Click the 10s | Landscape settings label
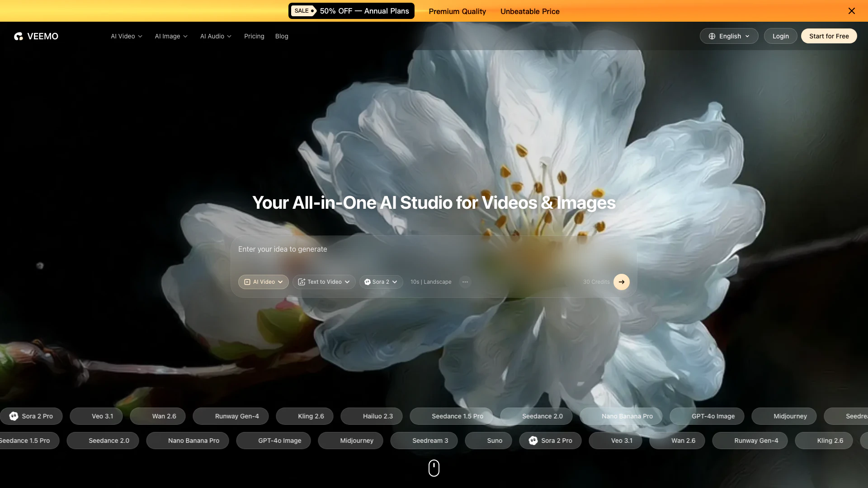The width and height of the screenshot is (868, 488). (x=430, y=282)
